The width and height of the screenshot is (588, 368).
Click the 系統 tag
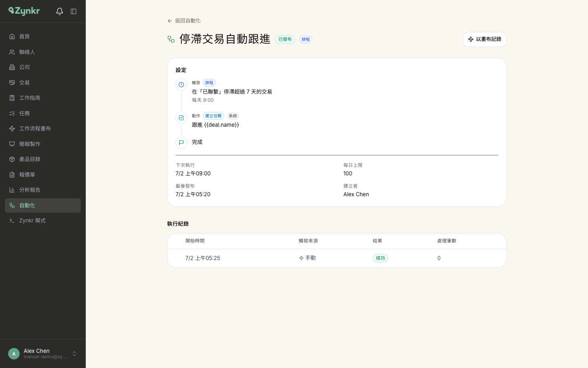point(233,116)
